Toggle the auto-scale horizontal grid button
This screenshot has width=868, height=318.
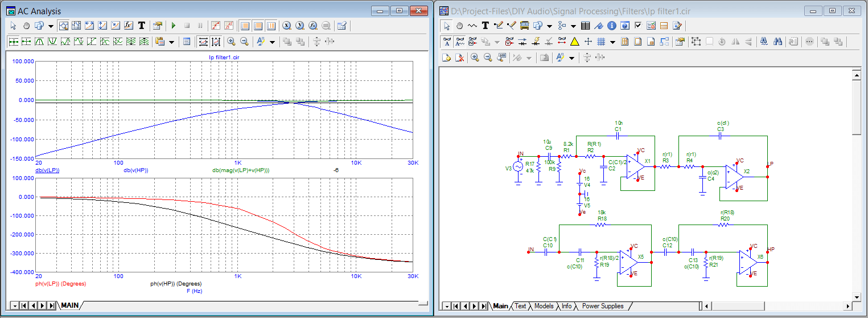(x=203, y=42)
